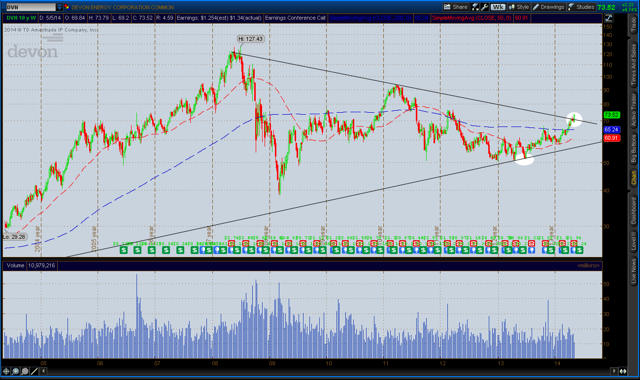Select the crosshair pan cursor tool
Image resolution: width=640 pixels, height=380 pixels.
click(x=6, y=371)
